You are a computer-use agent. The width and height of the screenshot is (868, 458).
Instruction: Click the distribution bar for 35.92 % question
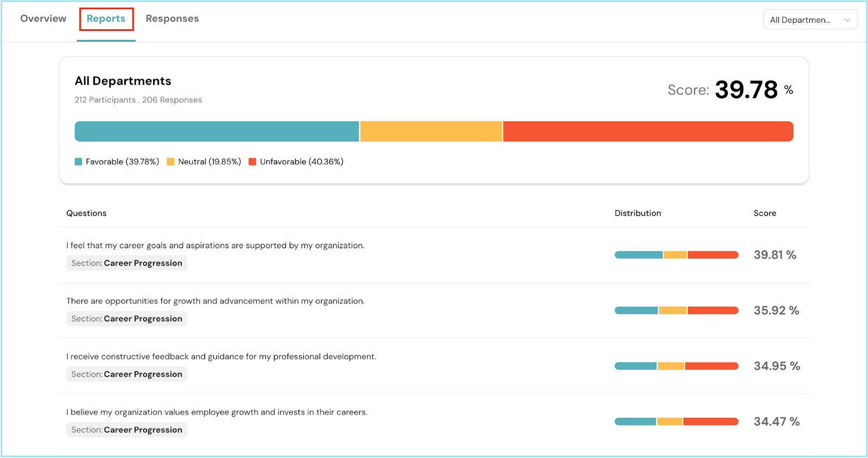tap(676, 311)
